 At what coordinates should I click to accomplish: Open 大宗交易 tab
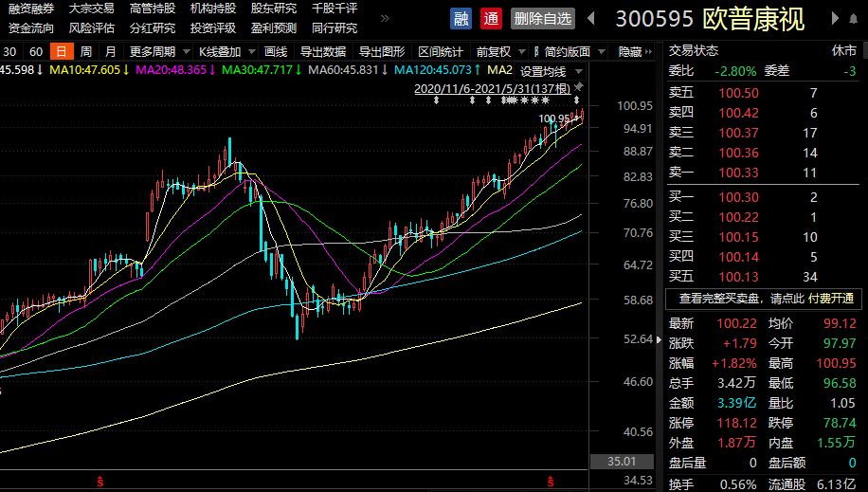[x=91, y=9]
